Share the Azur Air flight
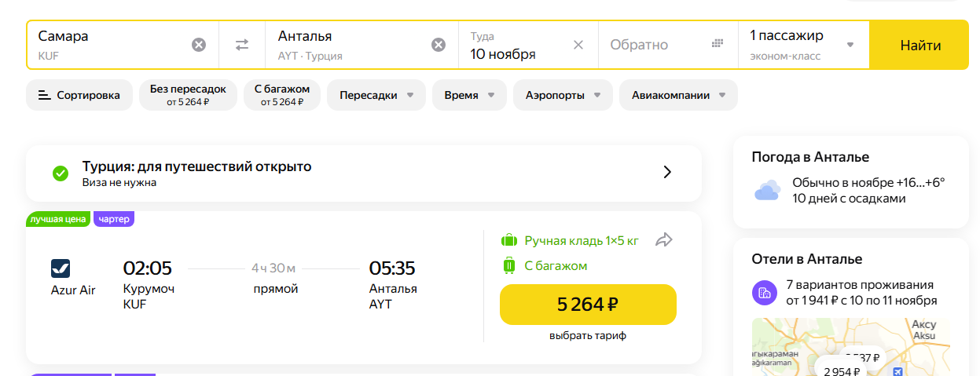Screen dimensions: 980x376 665,240
